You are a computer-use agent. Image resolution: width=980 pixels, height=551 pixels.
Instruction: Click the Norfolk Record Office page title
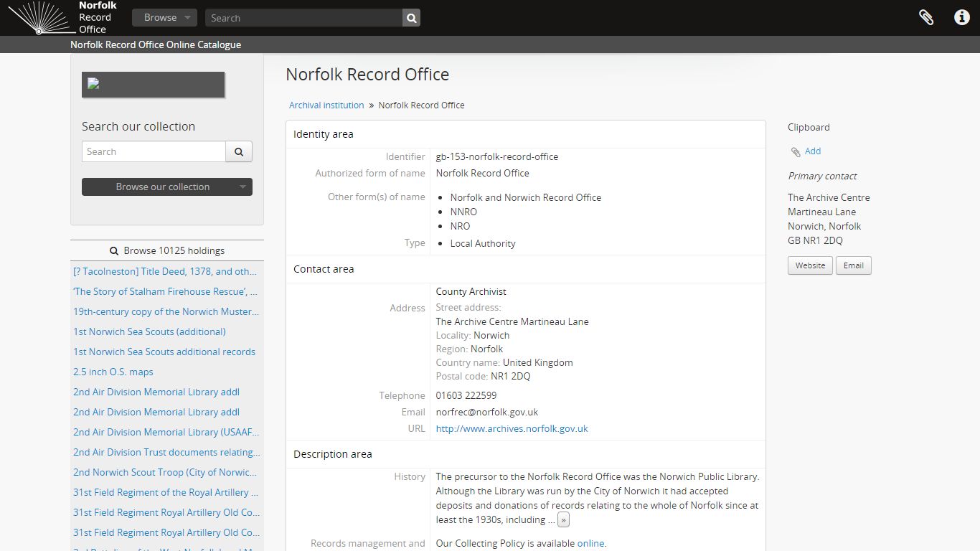367,75
